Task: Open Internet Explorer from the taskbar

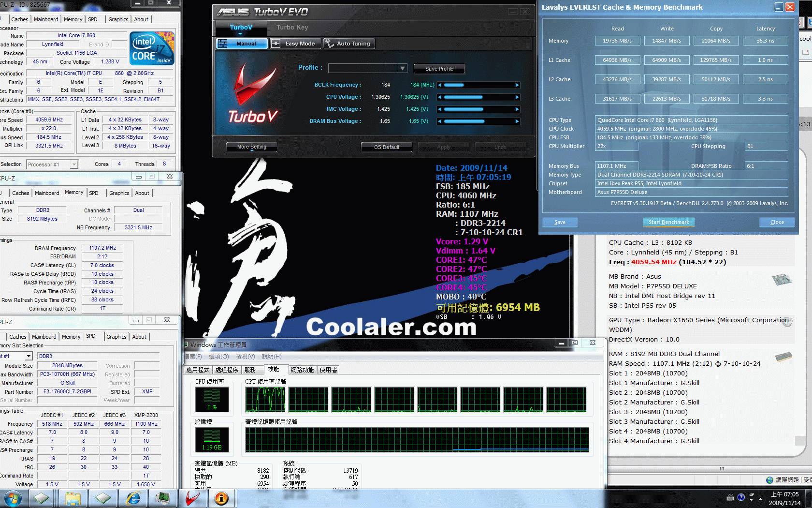Action: 133,498
